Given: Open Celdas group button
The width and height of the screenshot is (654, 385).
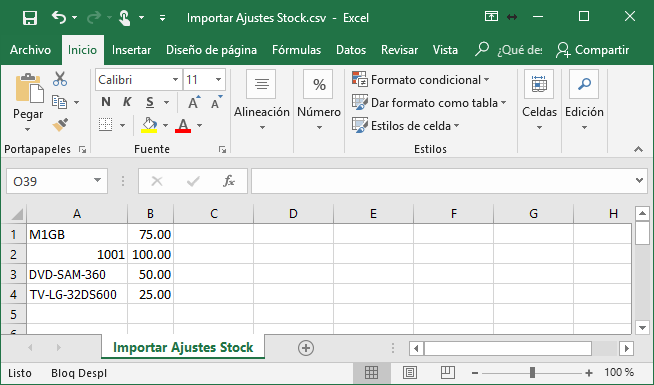Looking at the screenshot, I should (x=539, y=100).
